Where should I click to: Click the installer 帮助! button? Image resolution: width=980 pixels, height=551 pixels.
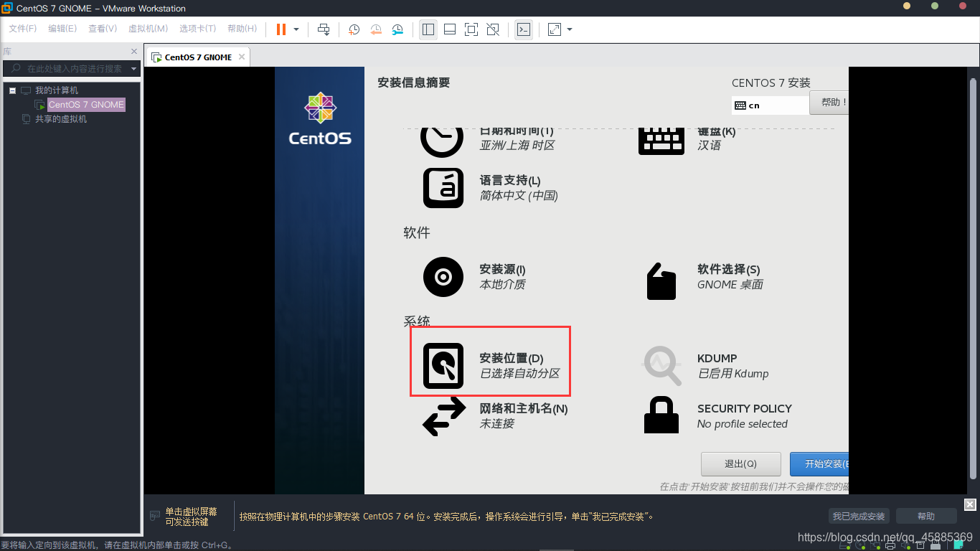coord(829,103)
